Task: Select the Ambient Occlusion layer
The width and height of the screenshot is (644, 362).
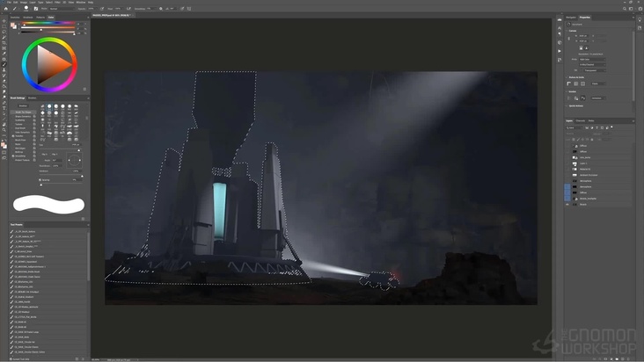Action: (599, 175)
